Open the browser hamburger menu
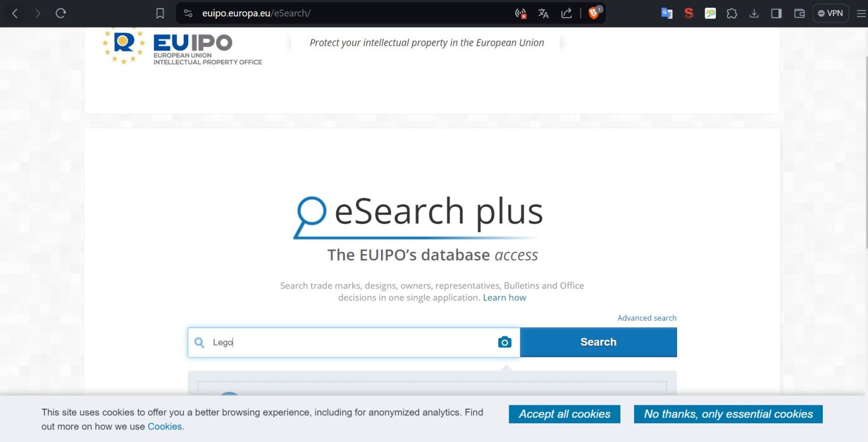Viewport: 868px width, 442px height. coord(861,14)
